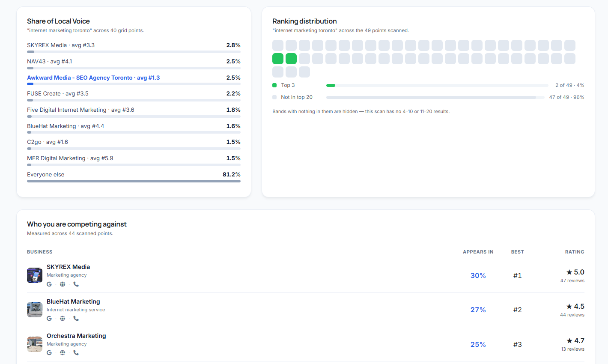Click the "47 of 49 · 96%" count
Screen dimensions: 608x364
pyautogui.click(x=567, y=97)
